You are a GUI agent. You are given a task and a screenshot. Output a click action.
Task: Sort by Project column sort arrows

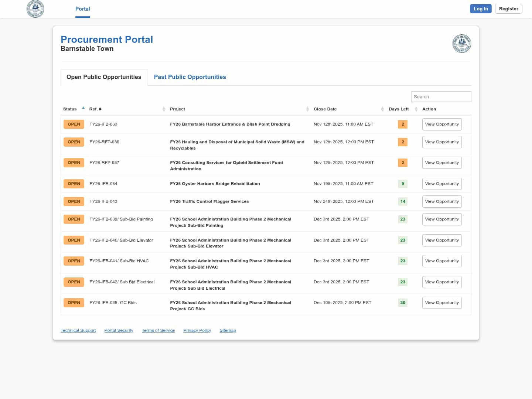tap(307, 109)
